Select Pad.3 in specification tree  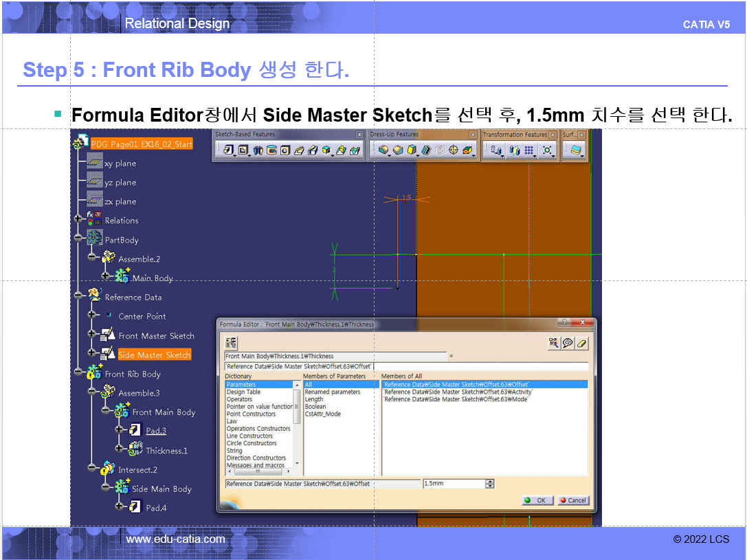pos(155,431)
